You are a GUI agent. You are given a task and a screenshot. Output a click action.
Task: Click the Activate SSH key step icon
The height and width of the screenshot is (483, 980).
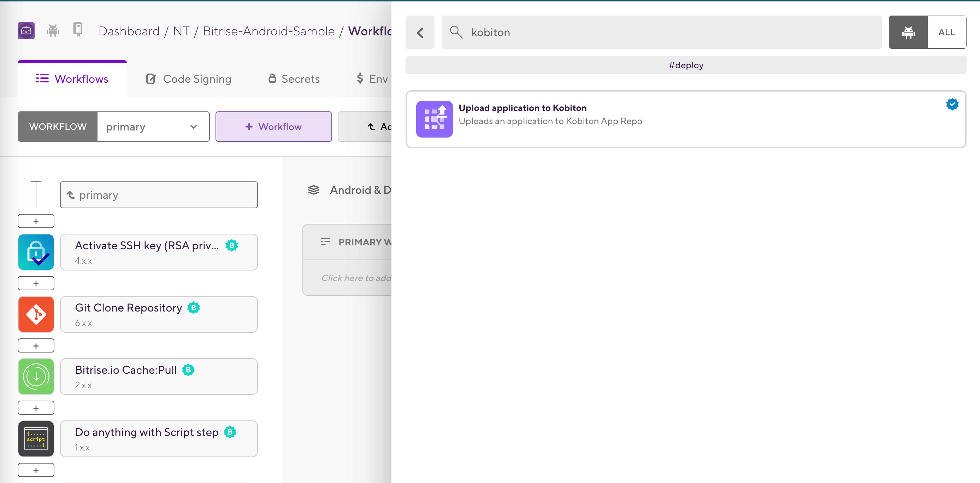point(36,252)
